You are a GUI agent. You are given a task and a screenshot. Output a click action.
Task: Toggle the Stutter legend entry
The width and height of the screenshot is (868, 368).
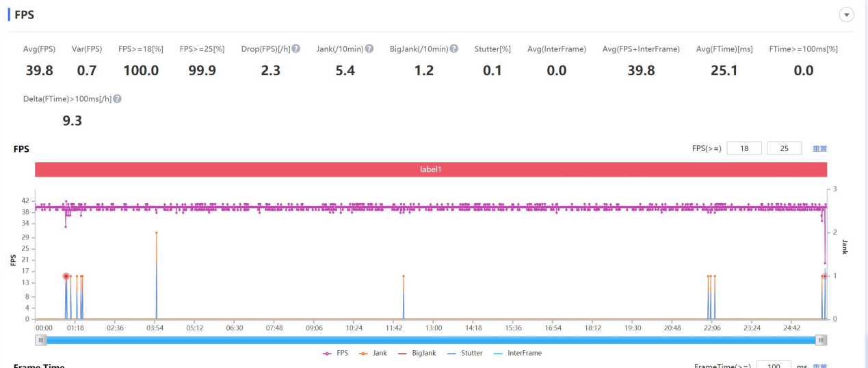[464, 353]
